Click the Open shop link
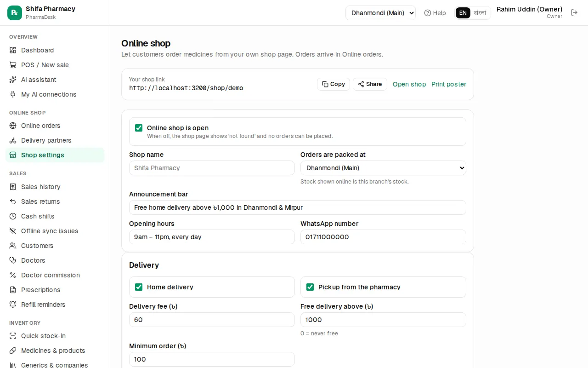Screen dimensions: 588x368 point(409,84)
